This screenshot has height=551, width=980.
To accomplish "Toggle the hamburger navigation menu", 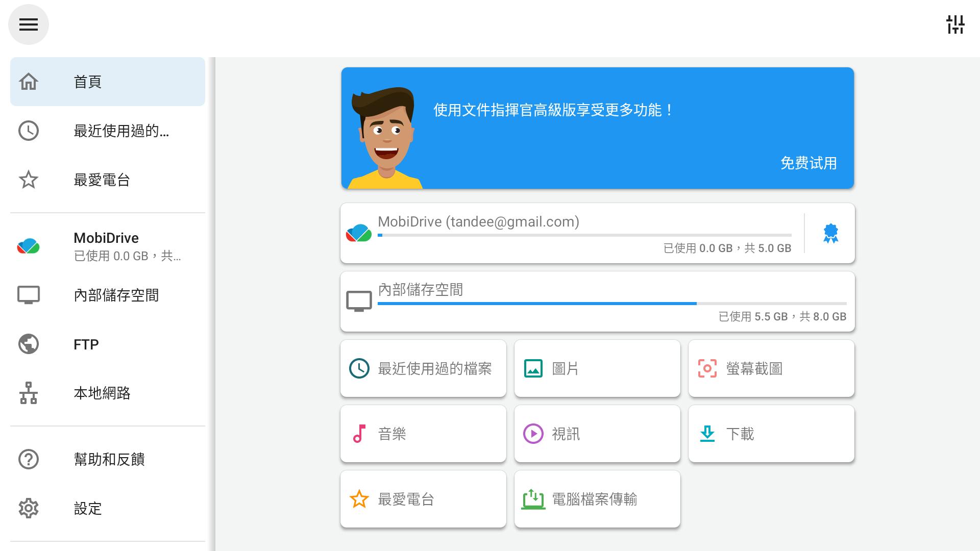I will [29, 24].
